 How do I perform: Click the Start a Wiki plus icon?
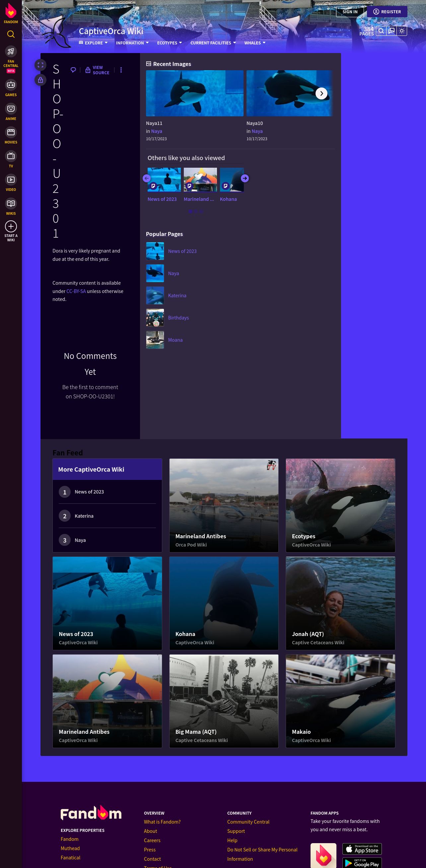tap(11, 226)
